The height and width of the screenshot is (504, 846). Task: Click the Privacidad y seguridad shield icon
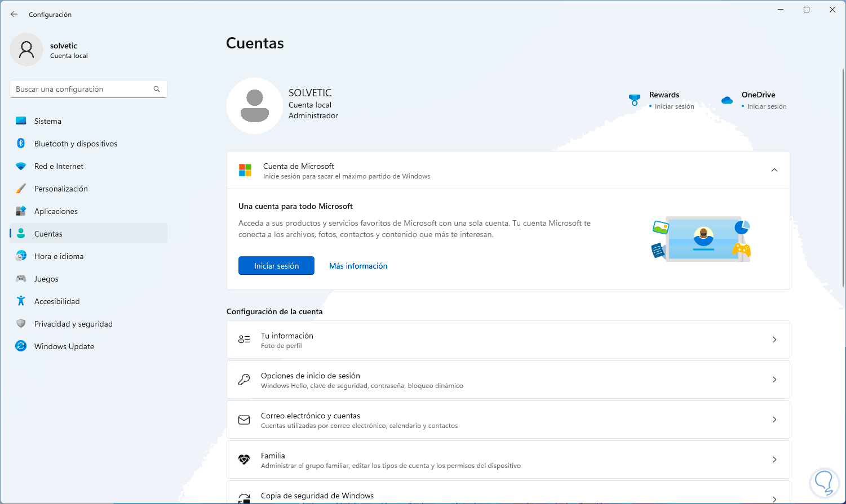[21, 324]
